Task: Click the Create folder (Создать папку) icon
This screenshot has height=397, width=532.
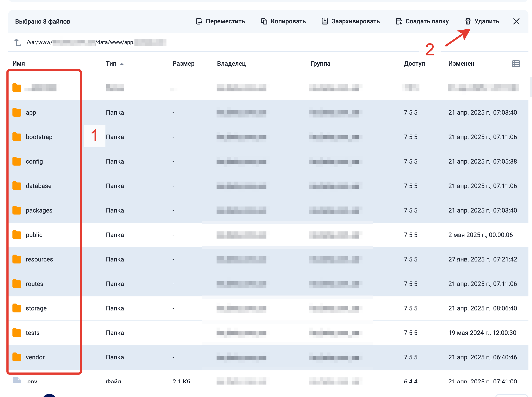Action: click(399, 21)
